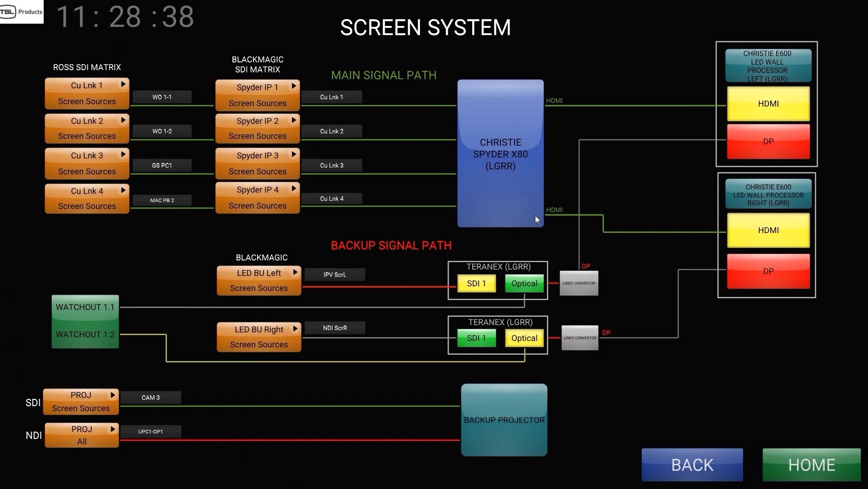Open the Spyder IP 3 source dropdown arrow

[294, 154]
